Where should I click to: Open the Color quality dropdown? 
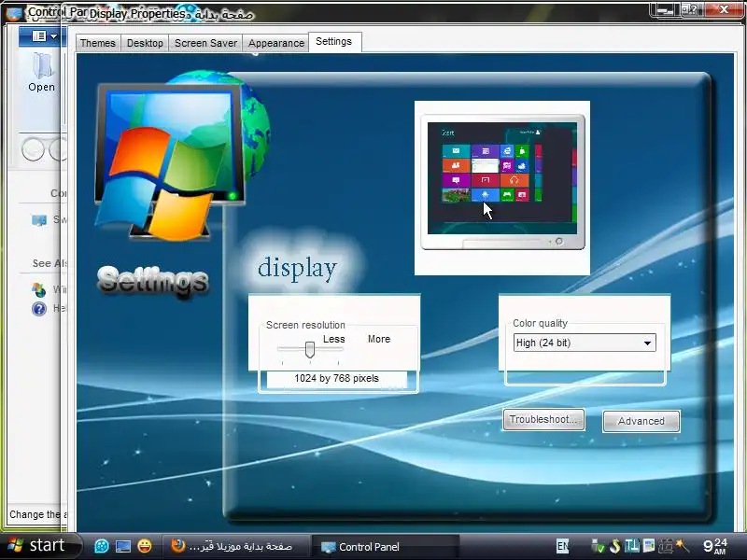(x=585, y=343)
